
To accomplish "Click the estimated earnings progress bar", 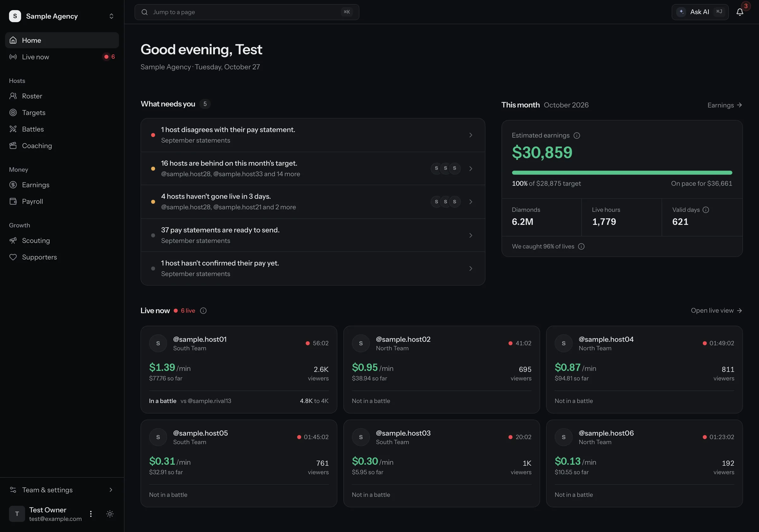I will tap(622, 173).
